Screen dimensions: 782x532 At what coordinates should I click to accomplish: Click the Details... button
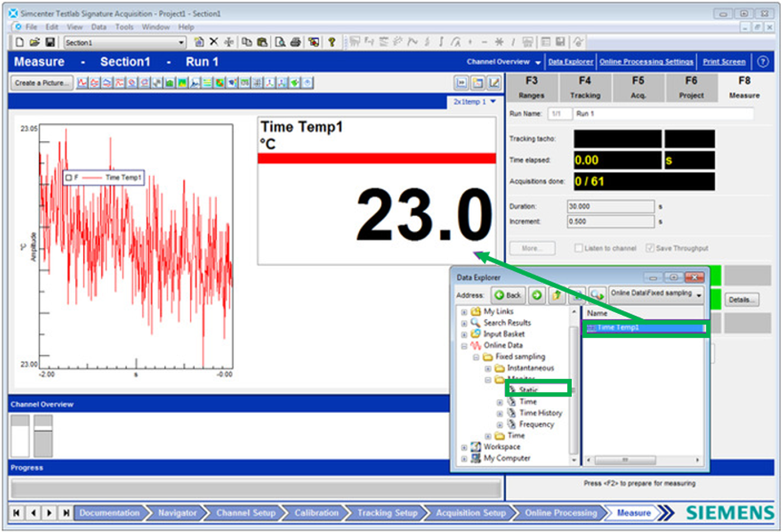coord(742,300)
